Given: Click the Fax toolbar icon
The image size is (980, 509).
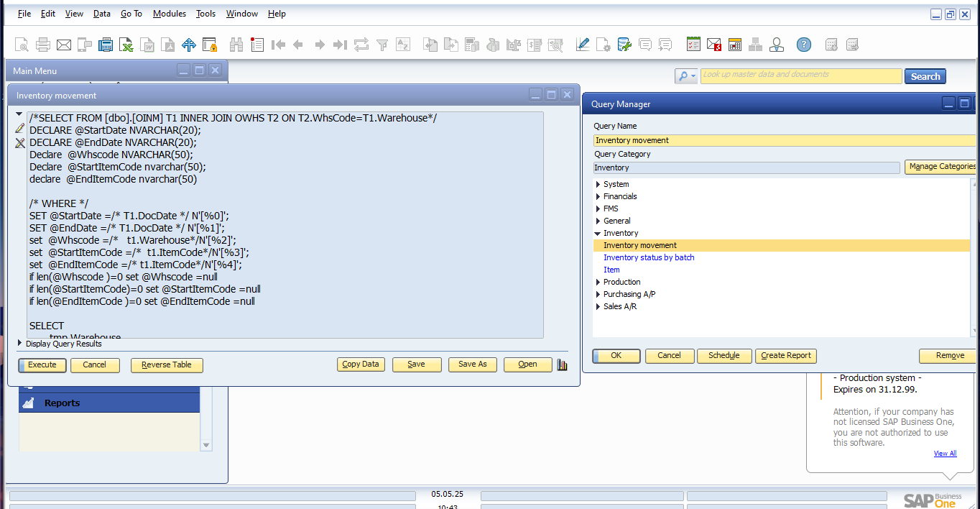Looking at the screenshot, I should pyautogui.click(x=106, y=45).
